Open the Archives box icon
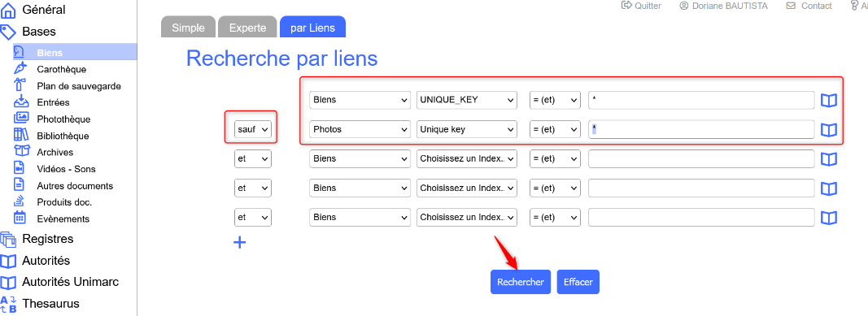Viewport: 868px width, 316px height. pyautogui.click(x=20, y=151)
